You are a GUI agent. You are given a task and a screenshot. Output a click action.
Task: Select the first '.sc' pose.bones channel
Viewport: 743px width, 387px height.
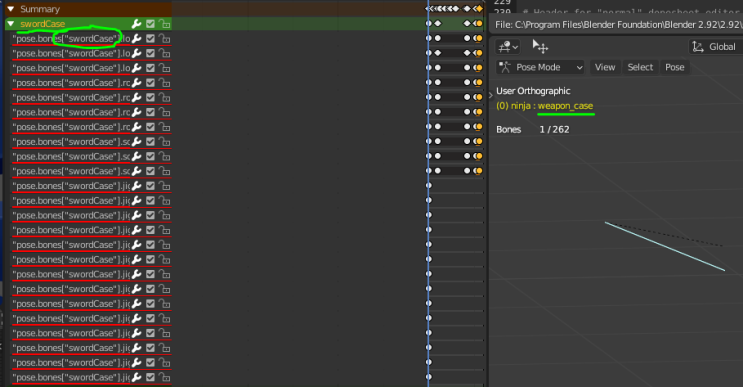tap(71, 142)
